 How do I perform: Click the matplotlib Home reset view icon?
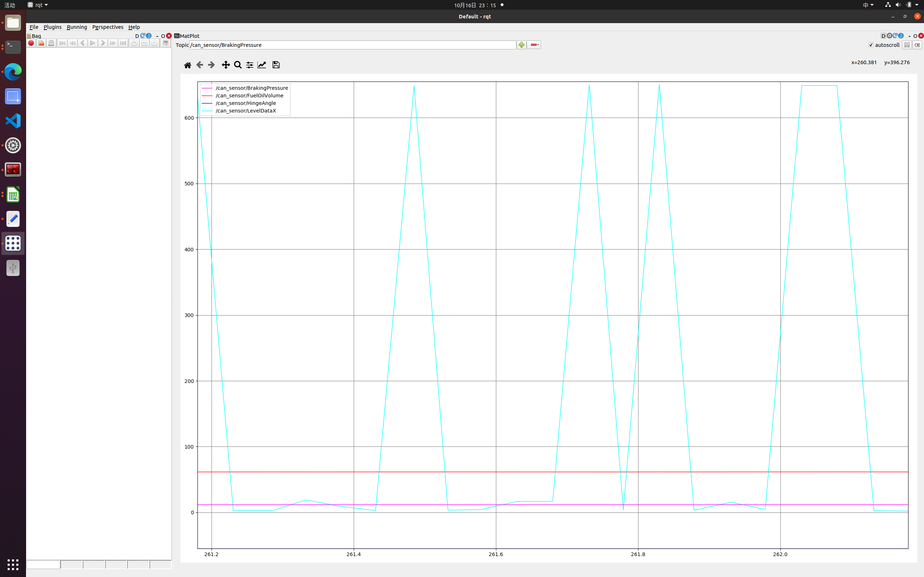pos(187,65)
